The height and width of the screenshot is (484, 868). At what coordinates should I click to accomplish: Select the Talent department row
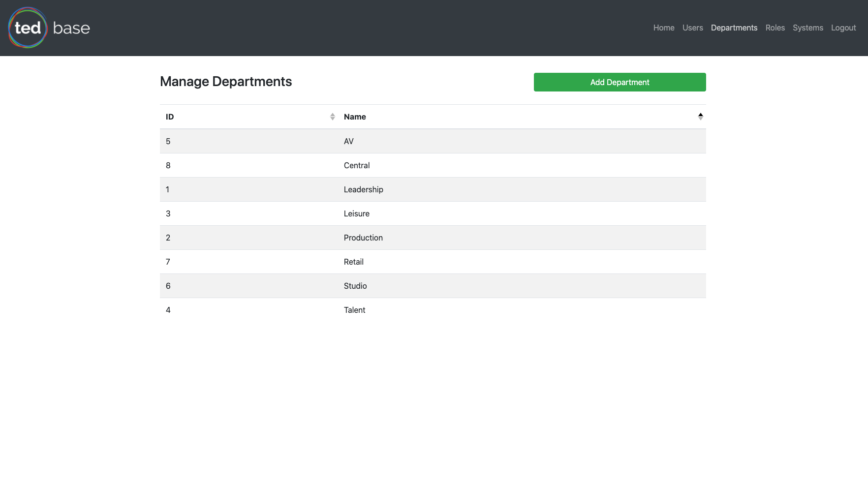click(354, 310)
